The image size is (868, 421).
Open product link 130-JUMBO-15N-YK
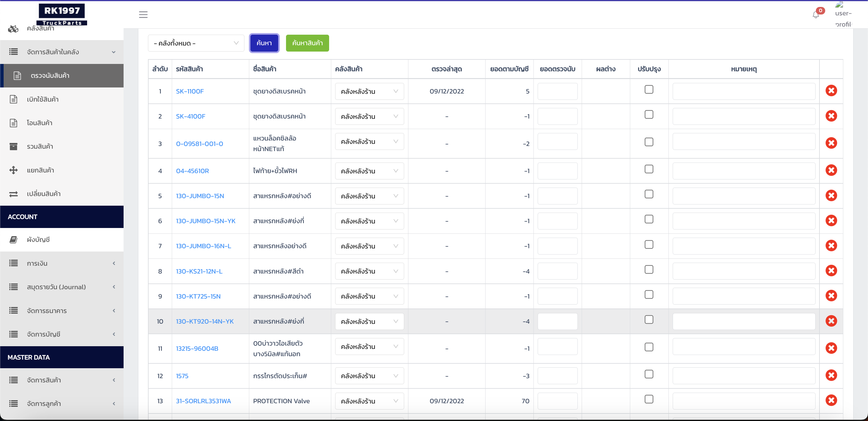pos(206,221)
